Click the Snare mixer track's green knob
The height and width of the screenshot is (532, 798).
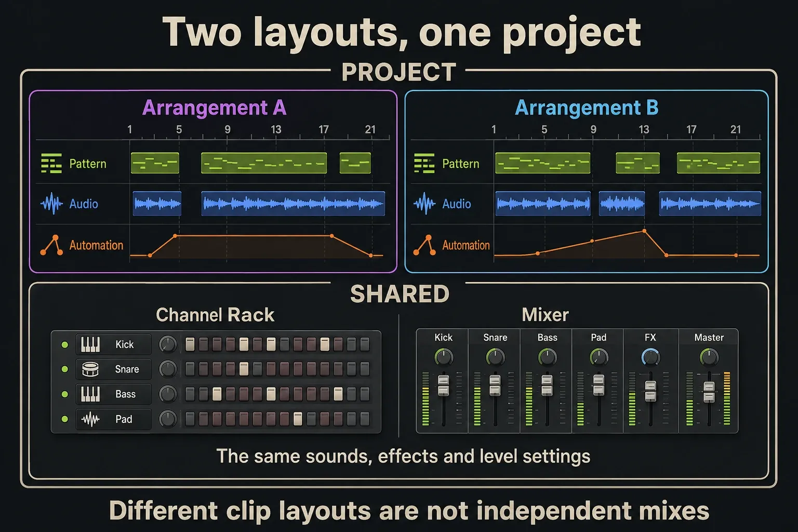pyautogui.click(x=495, y=357)
